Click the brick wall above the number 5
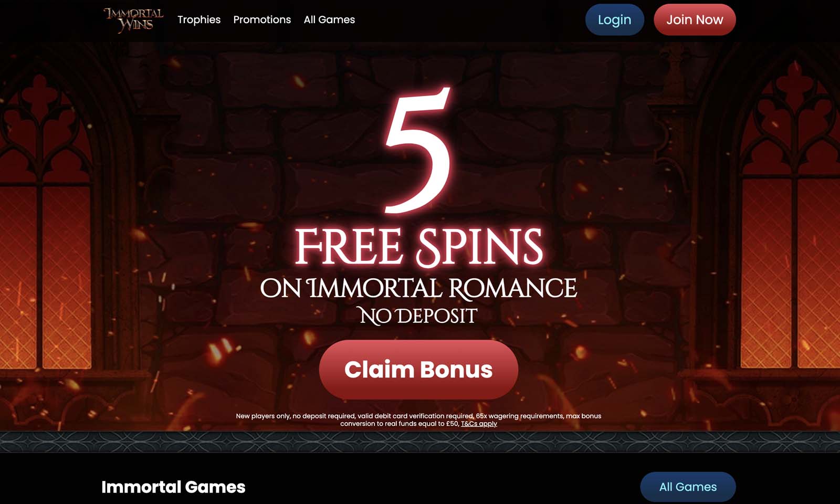 pos(418,63)
